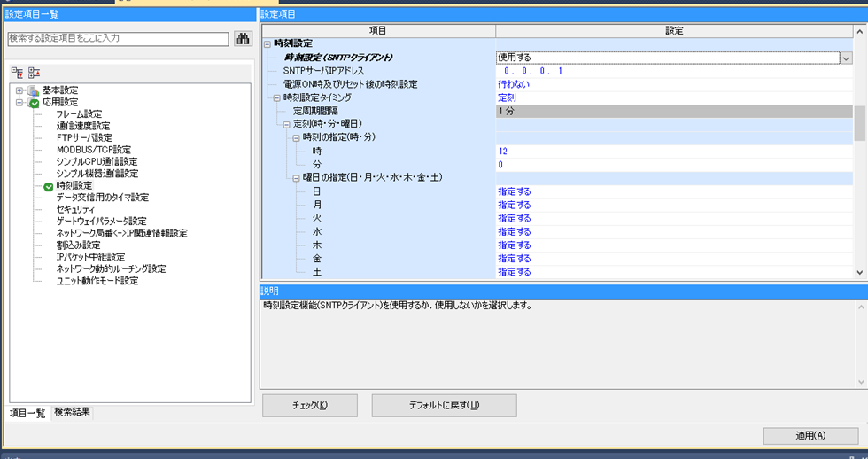Click the settings grid scroll-down arrow
This screenshot has height=459, width=868.
pos(859,273)
